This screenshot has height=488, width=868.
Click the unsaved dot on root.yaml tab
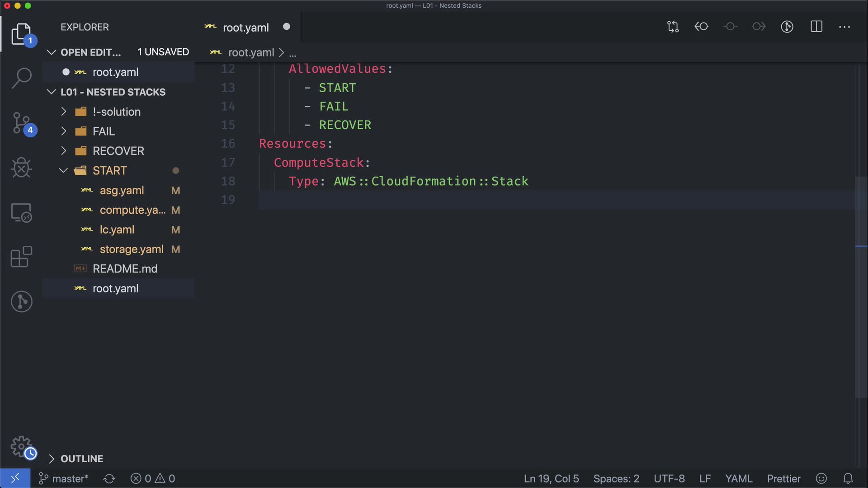pyautogui.click(x=286, y=27)
